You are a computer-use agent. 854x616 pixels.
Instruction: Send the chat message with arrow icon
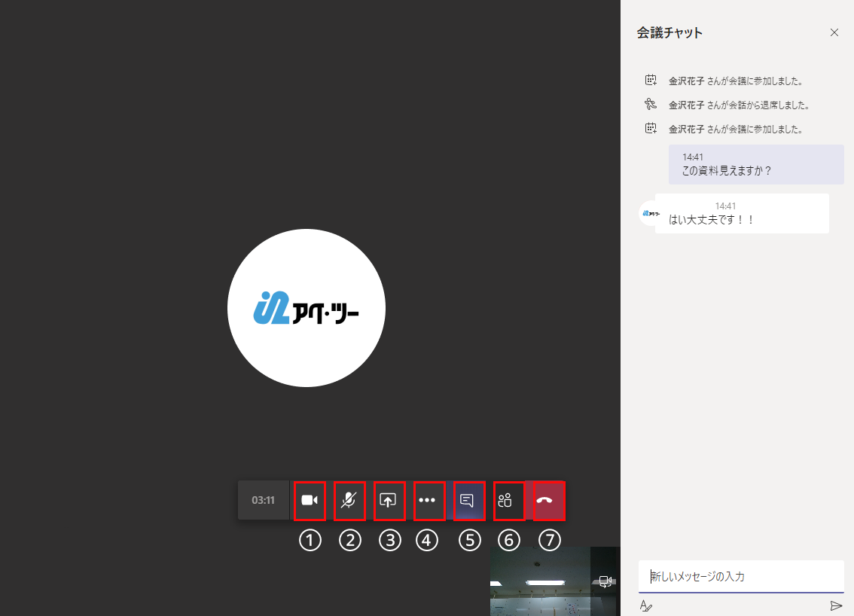click(835, 605)
